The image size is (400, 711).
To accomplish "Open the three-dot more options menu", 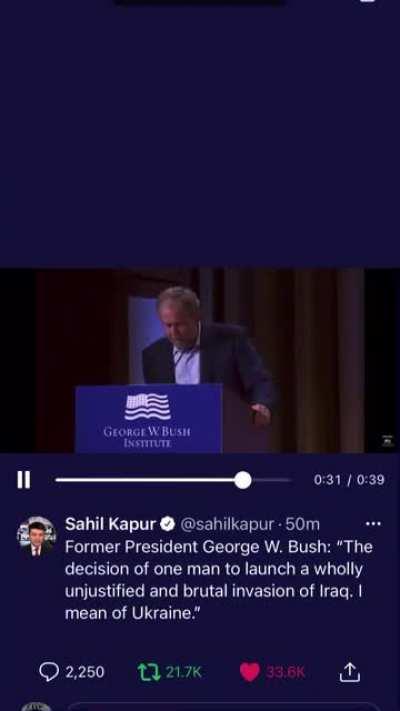I will click(x=373, y=524).
